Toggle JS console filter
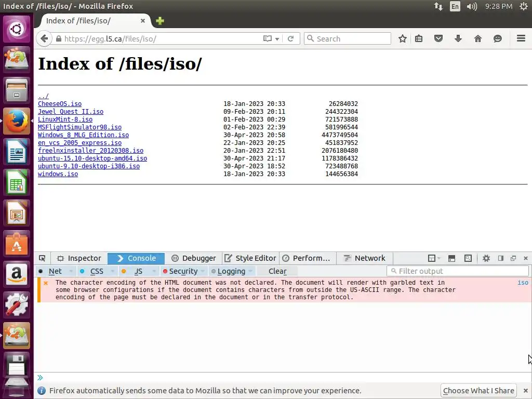This screenshot has width=532, height=399. coord(134,271)
